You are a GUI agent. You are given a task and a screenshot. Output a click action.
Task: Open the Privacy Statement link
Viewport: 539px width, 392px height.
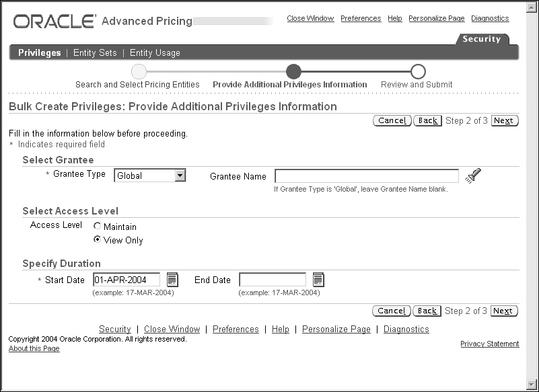click(489, 344)
